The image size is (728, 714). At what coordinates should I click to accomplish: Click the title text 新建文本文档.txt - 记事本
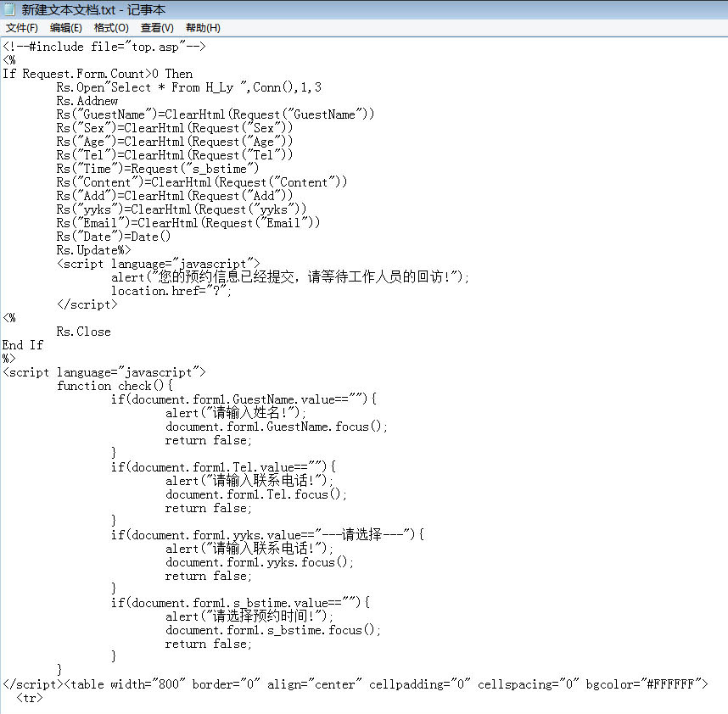pyautogui.click(x=93, y=9)
